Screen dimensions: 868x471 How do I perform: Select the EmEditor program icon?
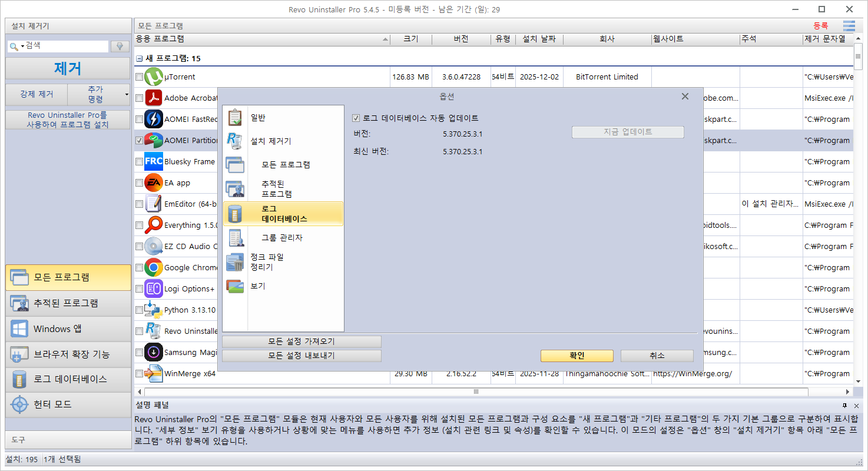(154, 204)
